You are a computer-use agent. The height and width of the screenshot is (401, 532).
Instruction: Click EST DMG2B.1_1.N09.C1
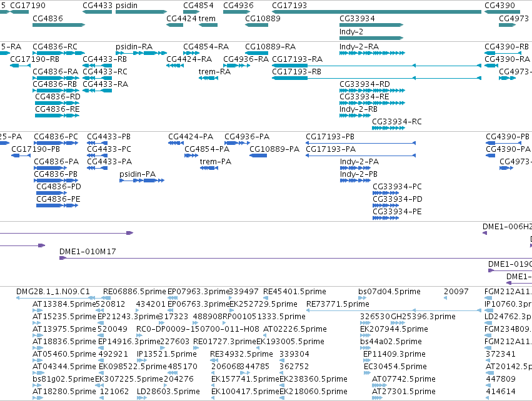53,292
